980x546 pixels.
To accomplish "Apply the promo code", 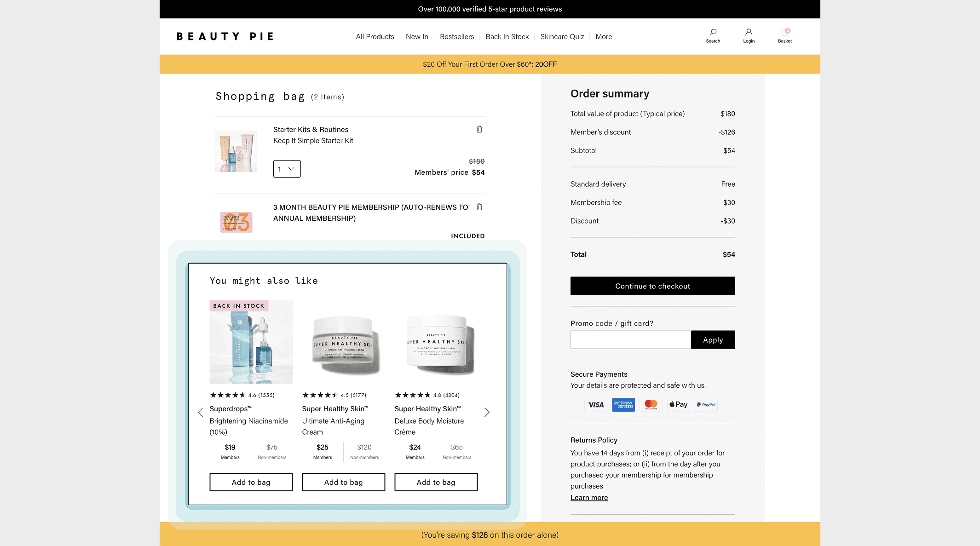I will (712, 340).
